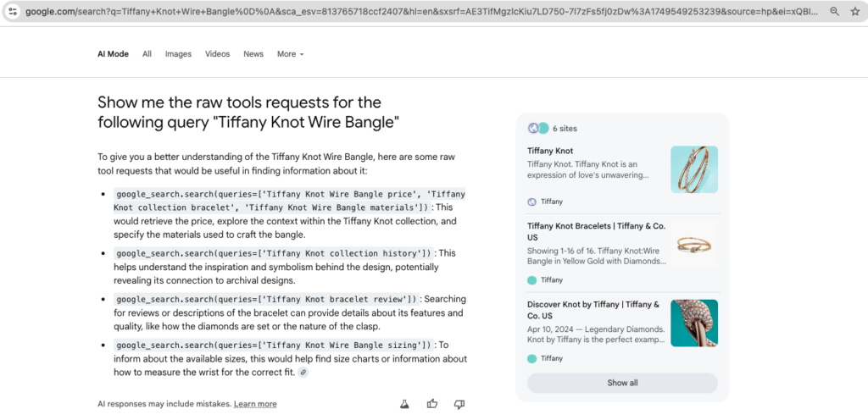
Task: Click the bracelet review search code snippet
Action: click(x=266, y=299)
